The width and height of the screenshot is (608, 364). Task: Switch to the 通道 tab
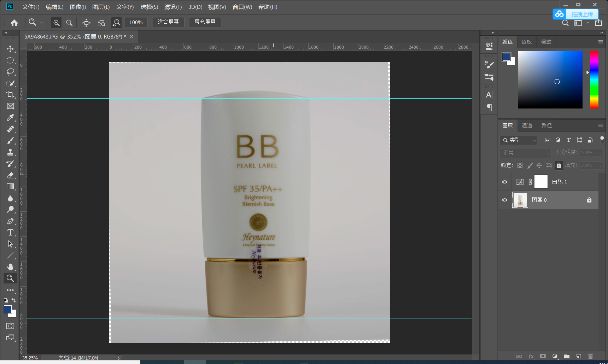pyautogui.click(x=527, y=125)
